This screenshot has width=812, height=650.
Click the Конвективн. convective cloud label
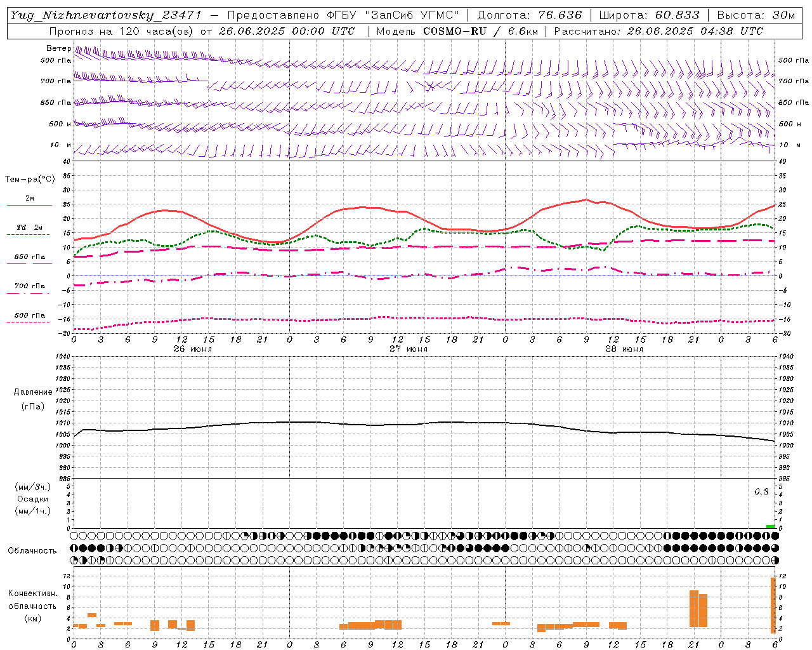[32, 593]
